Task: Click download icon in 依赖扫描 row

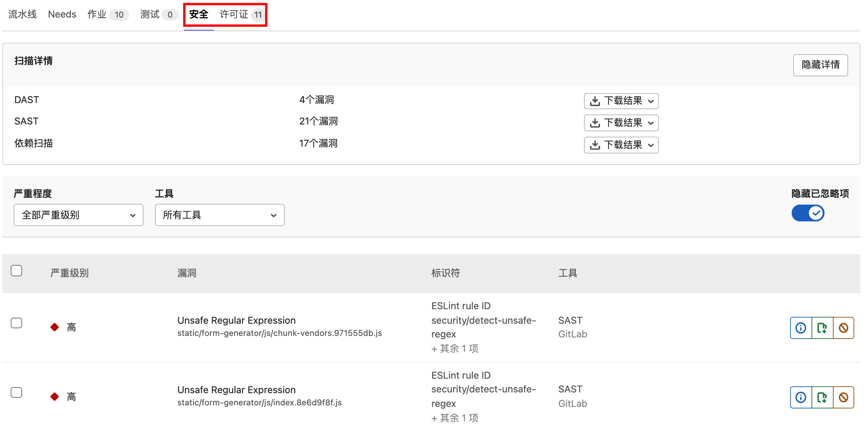Action: [x=595, y=145]
